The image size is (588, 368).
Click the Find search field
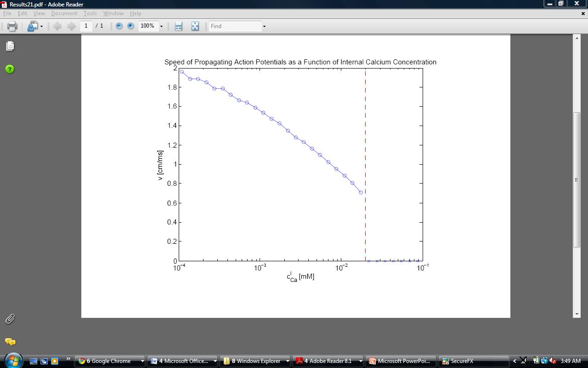(235, 26)
